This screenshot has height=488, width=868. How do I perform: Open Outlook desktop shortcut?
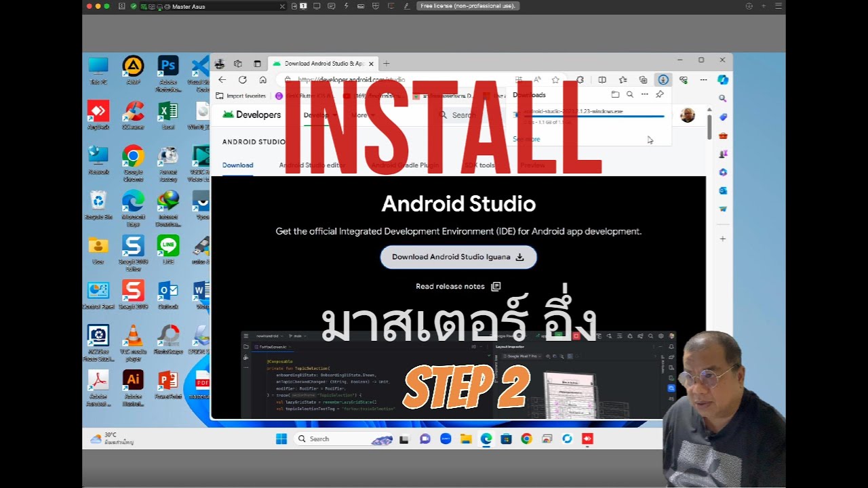click(168, 295)
